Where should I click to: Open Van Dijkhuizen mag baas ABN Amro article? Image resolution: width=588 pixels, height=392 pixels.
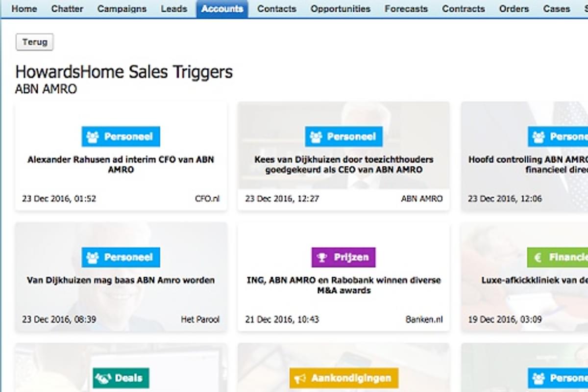pos(121,281)
